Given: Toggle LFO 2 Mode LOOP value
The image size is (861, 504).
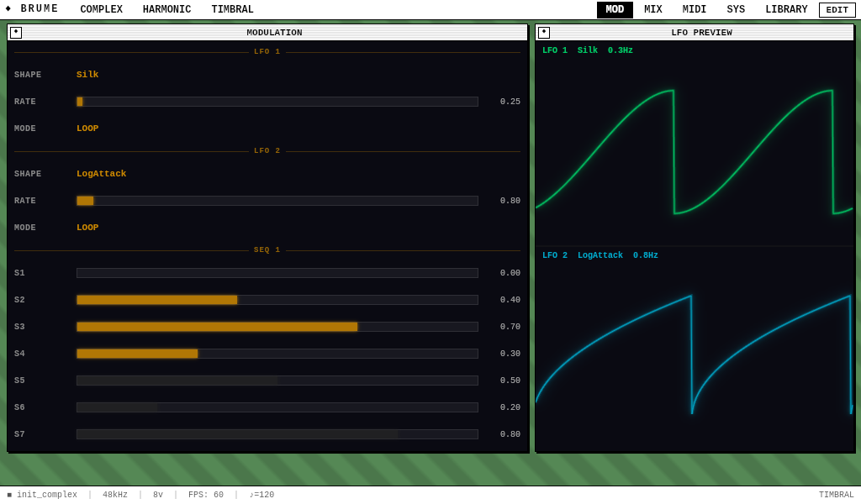Looking at the screenshot, I should tap(87, 228).
